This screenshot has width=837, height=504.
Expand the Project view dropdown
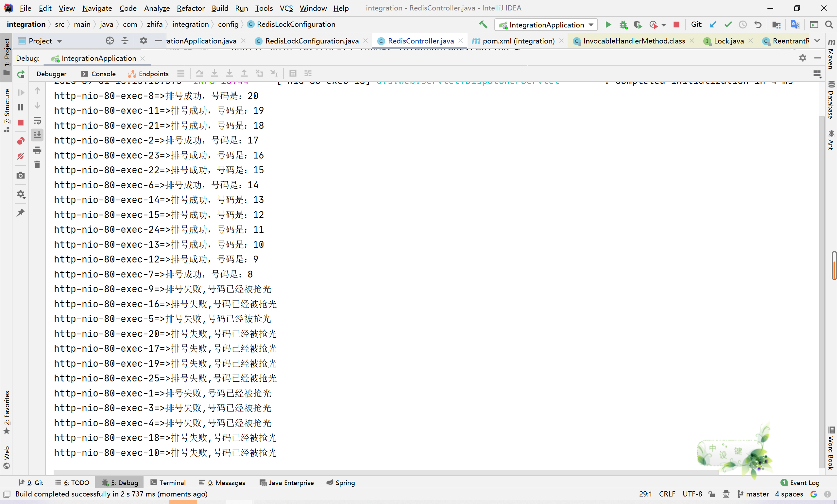coord(60,41)
